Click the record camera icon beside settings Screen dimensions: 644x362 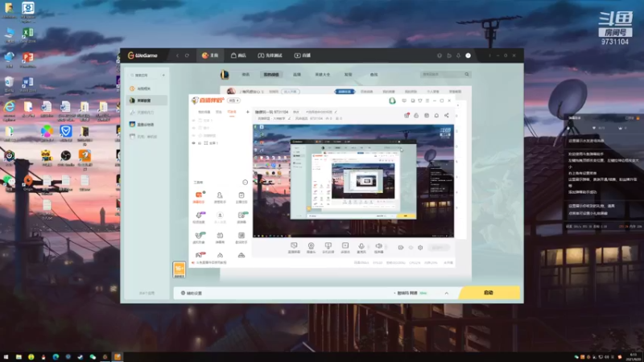[400, 248]
